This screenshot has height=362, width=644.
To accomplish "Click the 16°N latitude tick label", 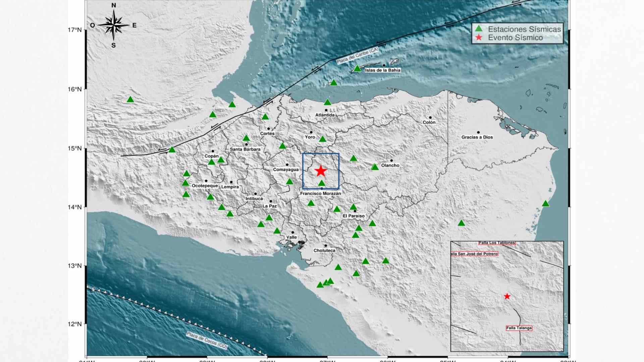I will click(74, 89).
